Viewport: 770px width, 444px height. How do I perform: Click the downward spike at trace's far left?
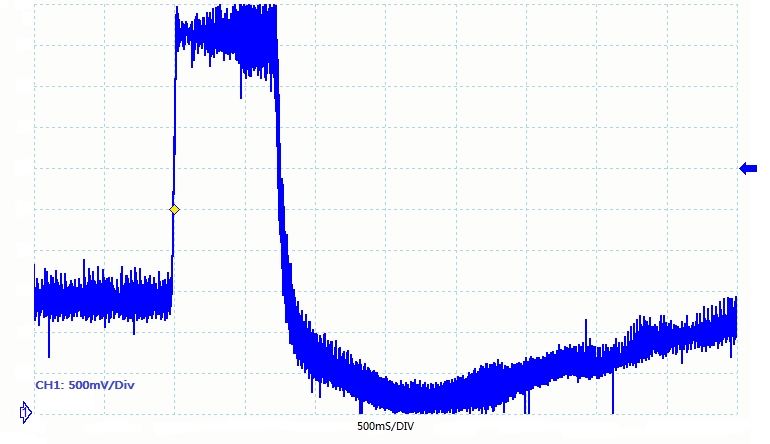coord(48,345)
